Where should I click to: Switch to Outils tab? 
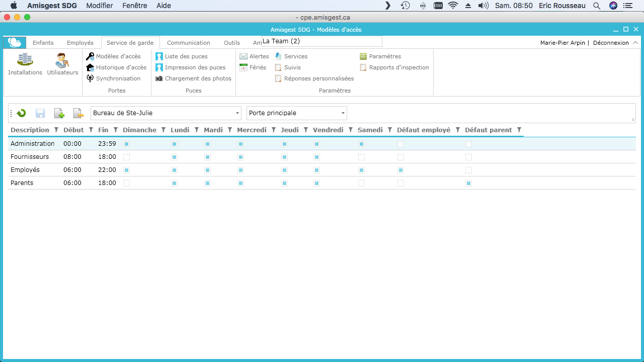coord(232,43)
